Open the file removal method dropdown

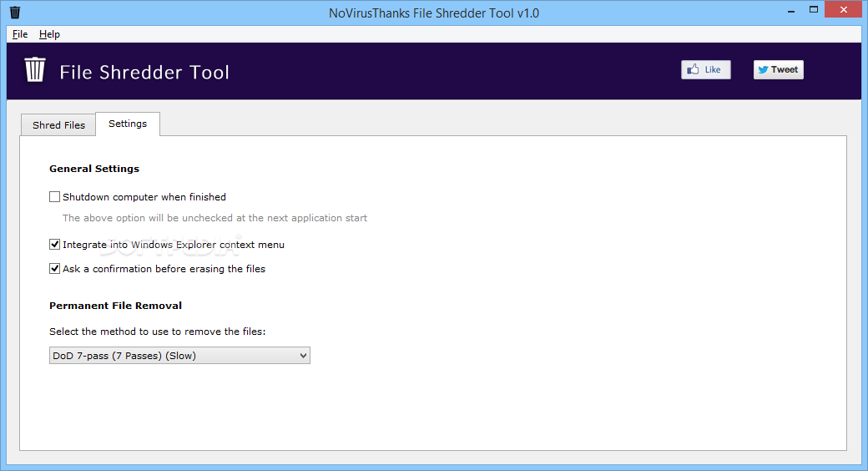180,356
